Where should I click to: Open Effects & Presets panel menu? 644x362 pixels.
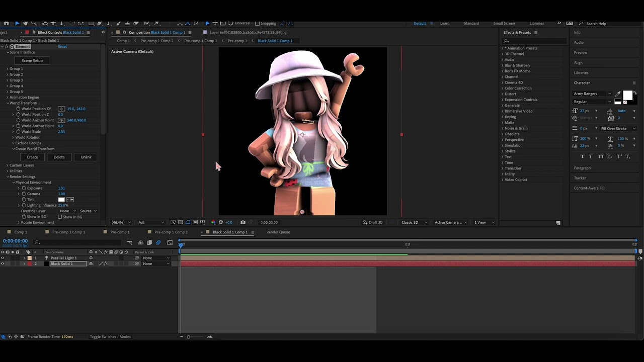point(535,32)
